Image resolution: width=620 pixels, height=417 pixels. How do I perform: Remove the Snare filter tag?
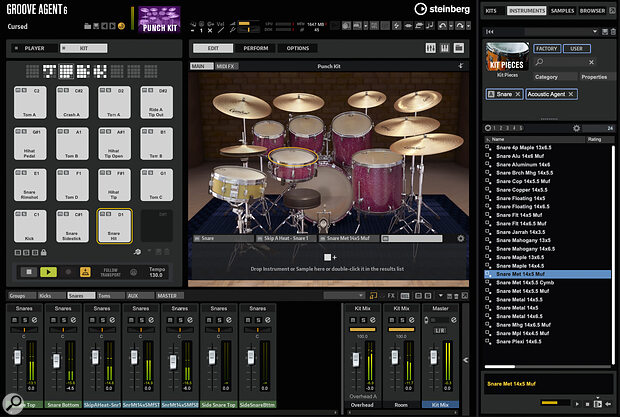pos(518,94)
